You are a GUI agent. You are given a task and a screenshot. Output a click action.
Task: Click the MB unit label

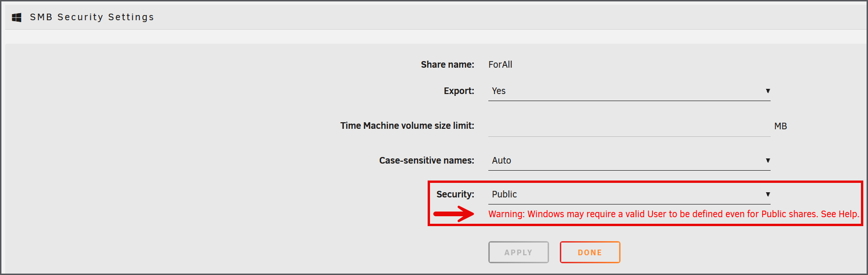[780, 126]
